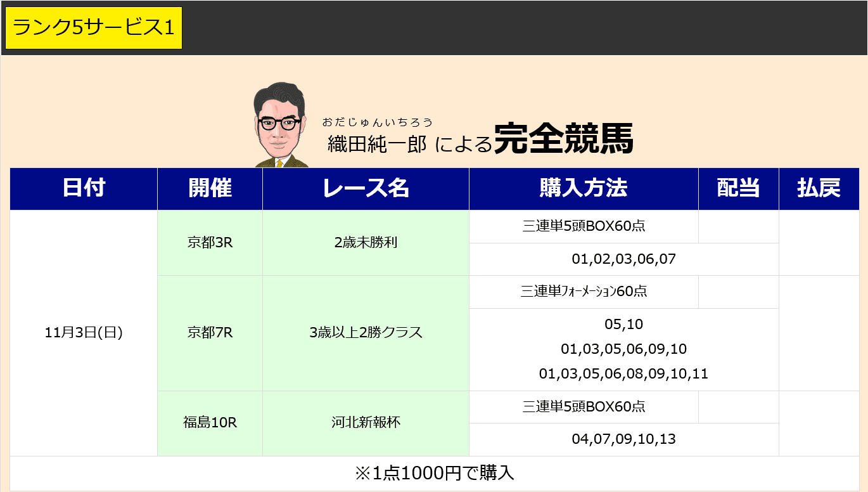Viewport: 868px width, 492px height.
Task: Select the 日付 column header
Action: (84, 188)
